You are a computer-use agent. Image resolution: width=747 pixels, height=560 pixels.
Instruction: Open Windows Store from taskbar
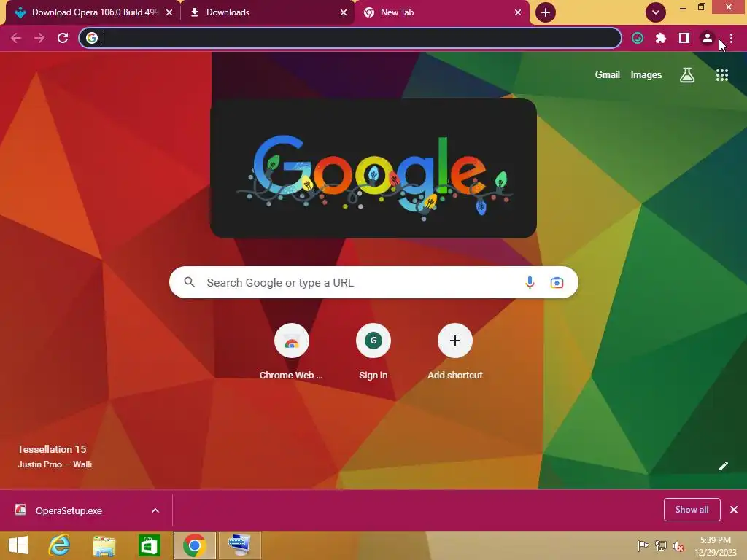tap(149, 545)
